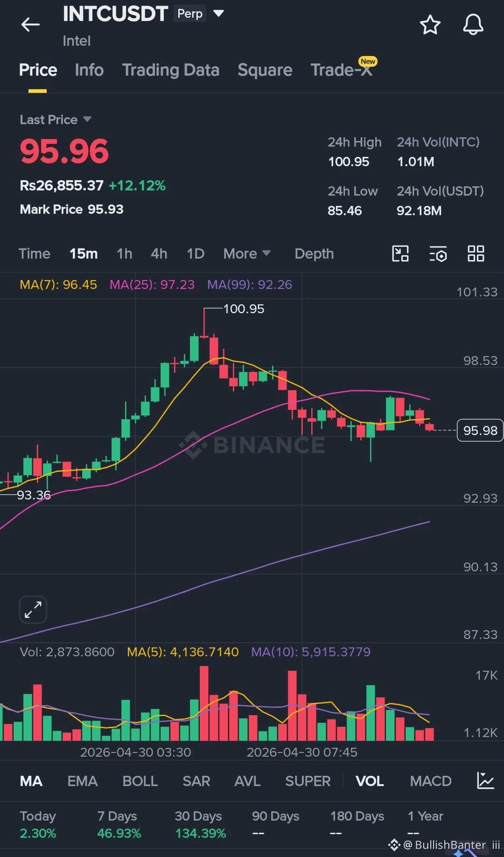This screenshot has width=504, height=857.
Task: Click the 7 Days 46.93% performance
Action: (x=119, y=824)
